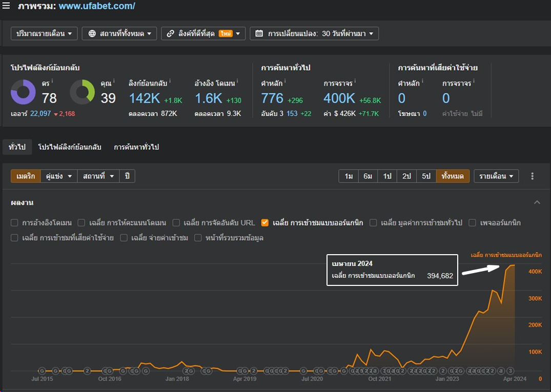Click the info icon next to ดร
This screenshot has width=551, height=392.
52,81
